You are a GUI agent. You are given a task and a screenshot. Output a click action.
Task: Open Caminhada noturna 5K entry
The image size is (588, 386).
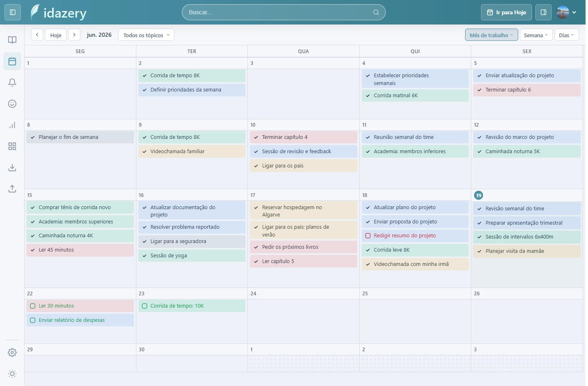tap(527, 152)
